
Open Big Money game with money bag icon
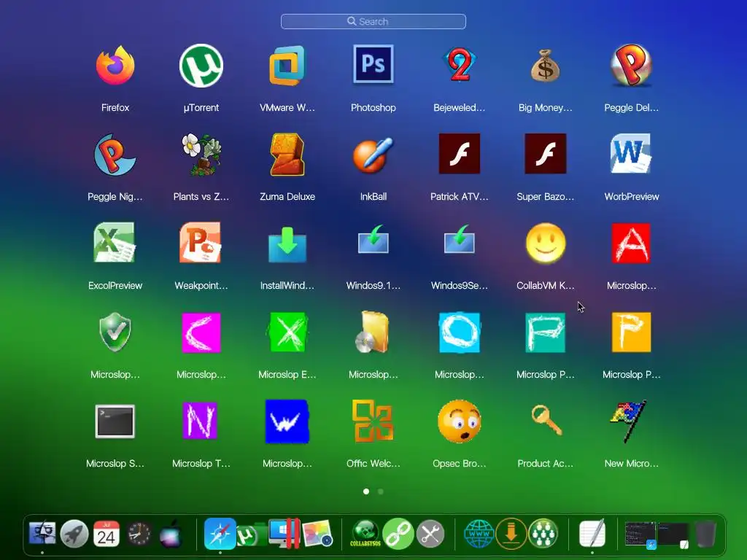(545, 65)
